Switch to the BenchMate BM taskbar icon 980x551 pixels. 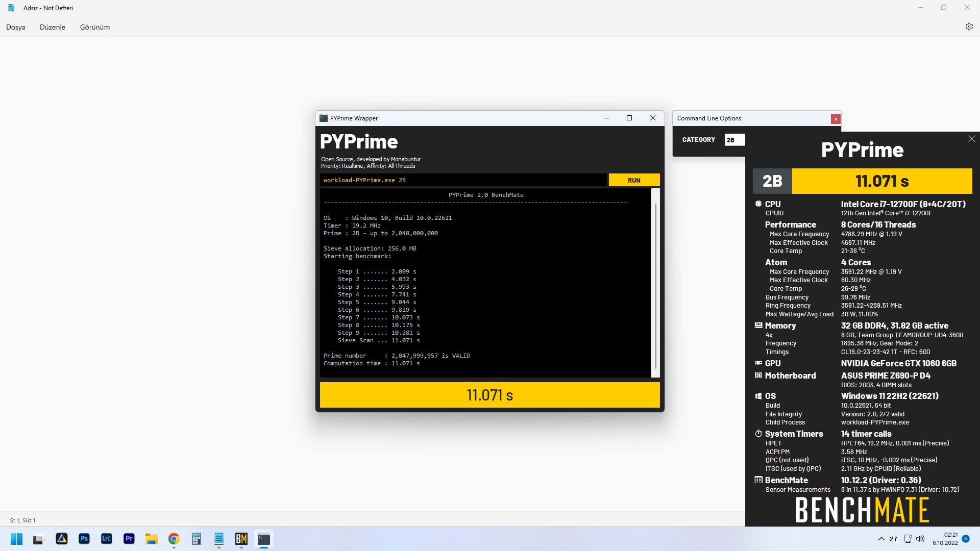tap(241, 539)
